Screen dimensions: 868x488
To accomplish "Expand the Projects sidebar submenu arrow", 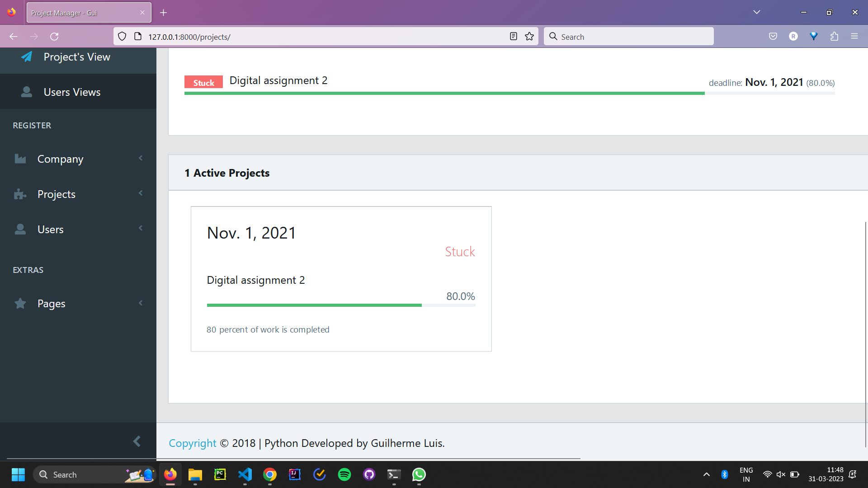I will [x=141, y=193].
